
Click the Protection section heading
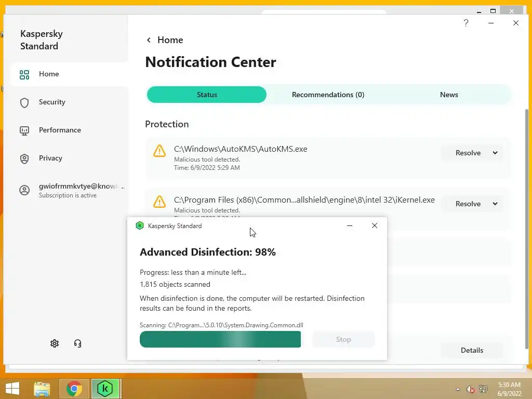[x=167, y=124]
